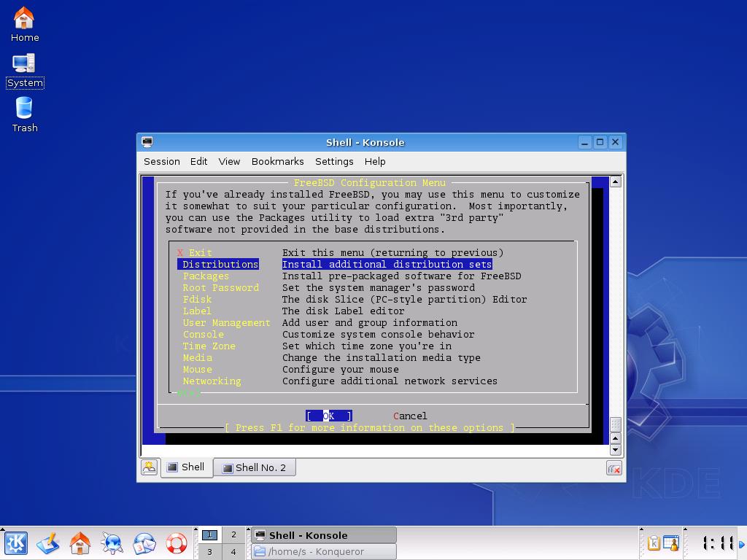The image size is (747, 560).
Task: Click the Konsole title bar terminal icon
Action: [147, 142]
